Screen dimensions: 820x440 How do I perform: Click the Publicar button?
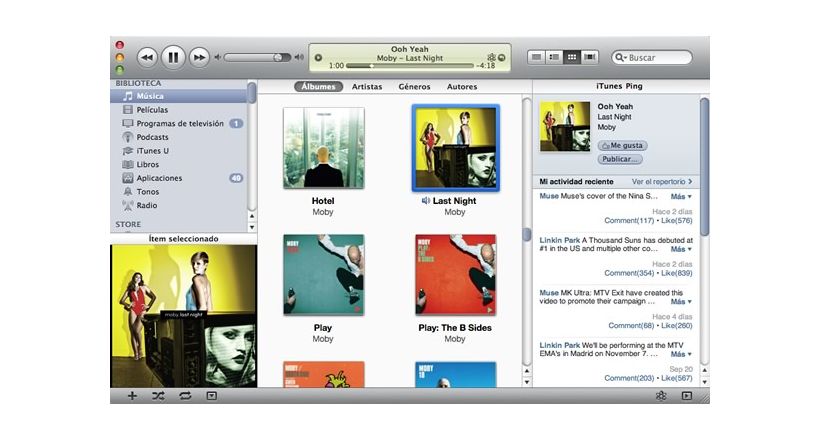pyautogui.click(x=620, y=159)
